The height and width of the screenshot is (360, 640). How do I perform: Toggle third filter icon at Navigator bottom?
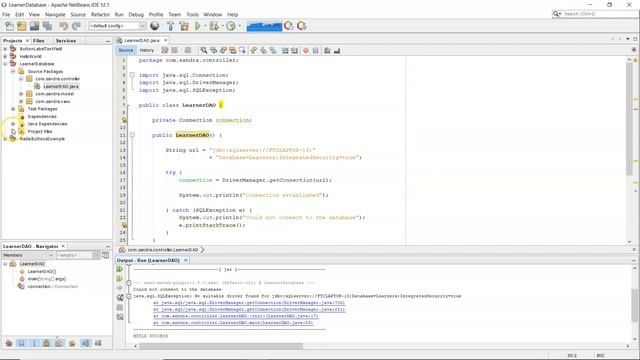[34, 343]
